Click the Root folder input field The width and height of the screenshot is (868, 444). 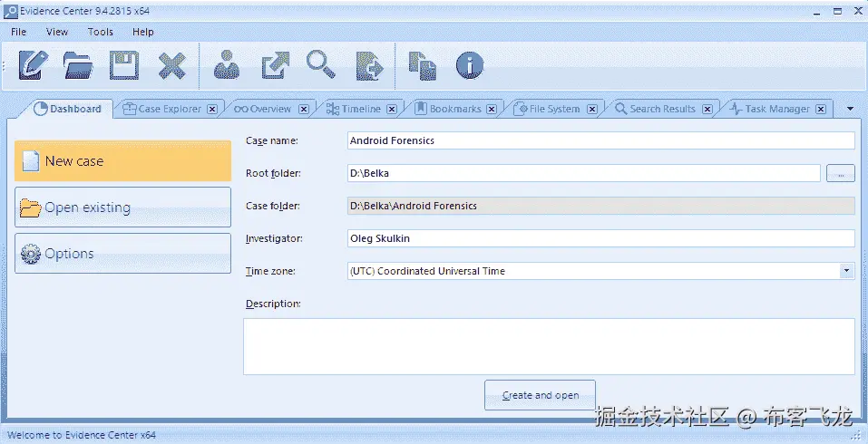(583, 173)
